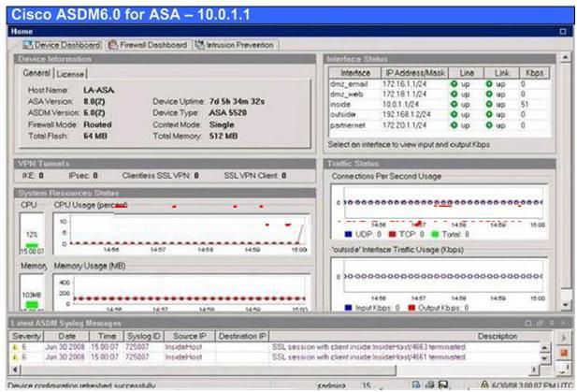The width and height of the screenshot is (577, 392).
Task: Select the General tab in Device Information
Action: click(x=36, y=73)
